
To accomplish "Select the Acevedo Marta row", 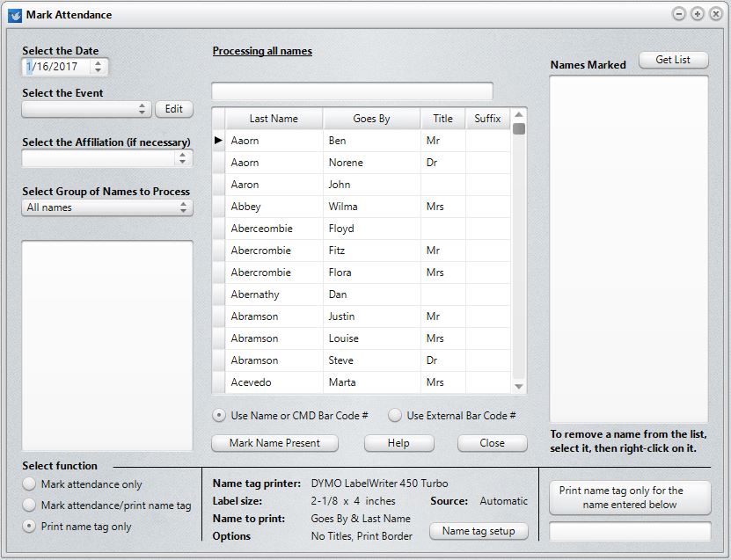I will [x=362, y=382].
